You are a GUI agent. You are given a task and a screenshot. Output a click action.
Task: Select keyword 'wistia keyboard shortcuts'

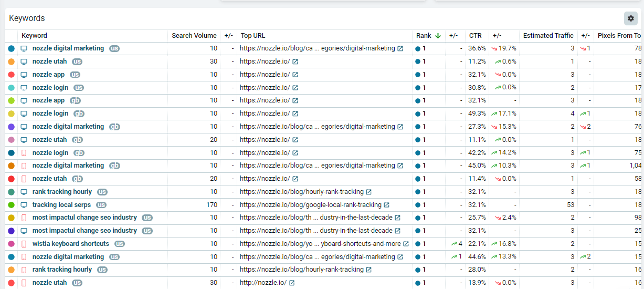(71, 244)
